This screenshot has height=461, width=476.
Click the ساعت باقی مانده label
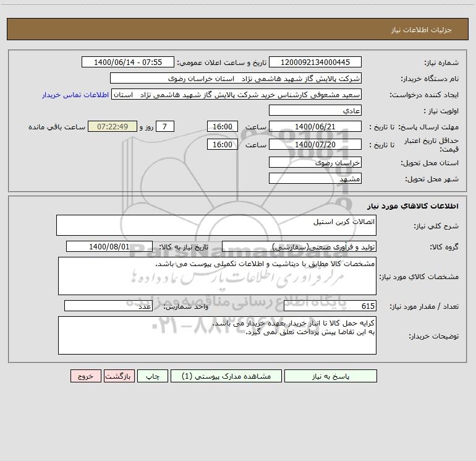(x=57, y=127)
